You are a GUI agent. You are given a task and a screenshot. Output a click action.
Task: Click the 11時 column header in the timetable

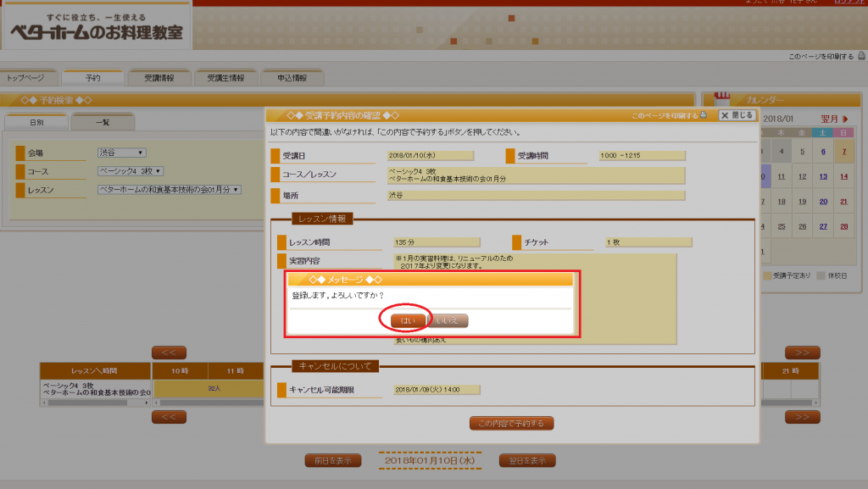(x=236, y=371)
